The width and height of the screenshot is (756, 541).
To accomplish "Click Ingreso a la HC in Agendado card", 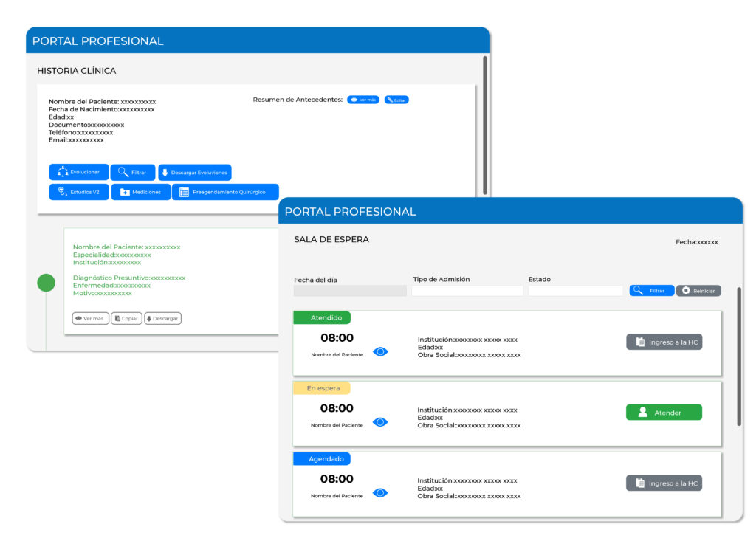I will point(664,483).
